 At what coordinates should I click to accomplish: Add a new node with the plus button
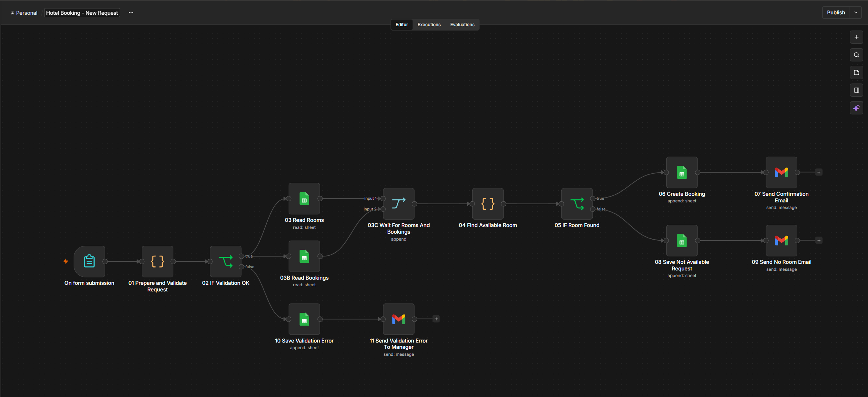coord(857,37)
